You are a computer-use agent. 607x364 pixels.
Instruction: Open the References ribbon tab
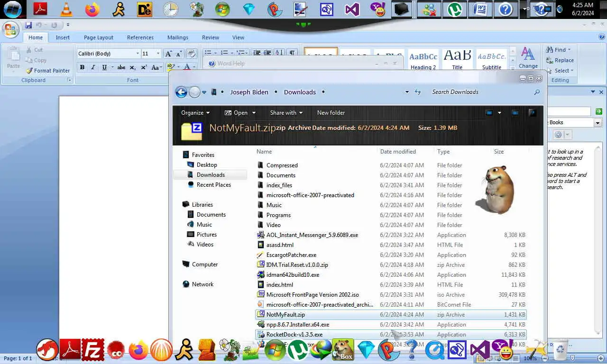(140, 37)
